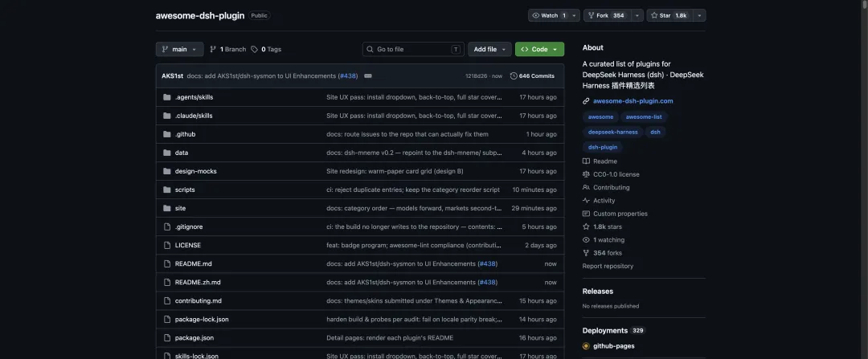
Task: Open pull request #438 in latest commit header
Action: tap(348, 75)
